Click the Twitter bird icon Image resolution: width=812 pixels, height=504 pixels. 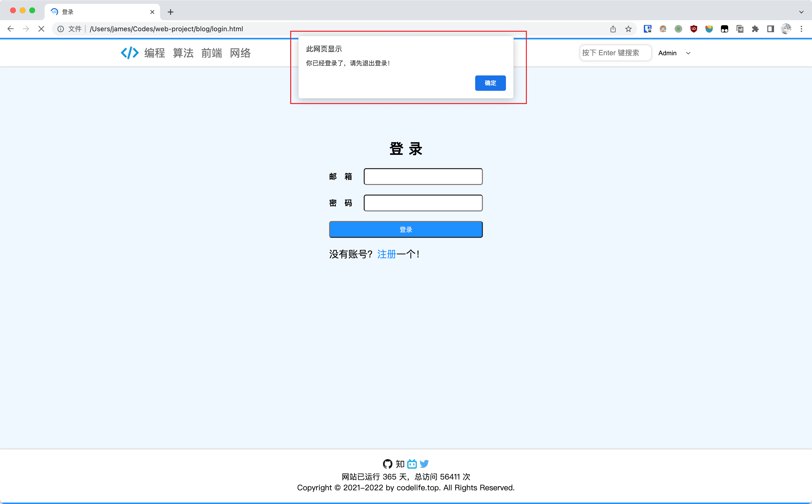pos(424,464)
